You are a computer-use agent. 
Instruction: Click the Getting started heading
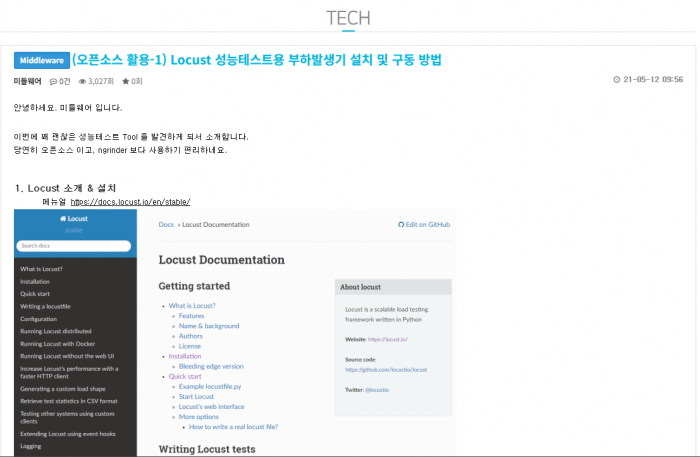pyautogui.click(x=194, y=286)
